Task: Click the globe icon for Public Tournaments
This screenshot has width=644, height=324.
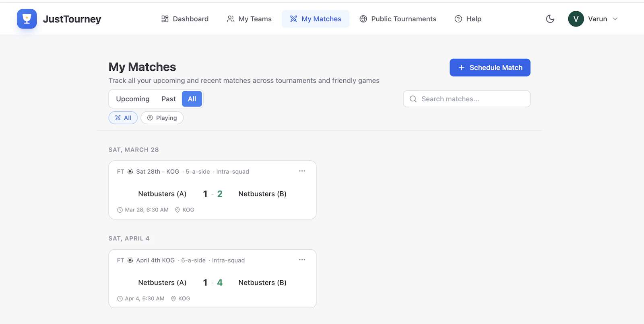Action: coord(363,19)
